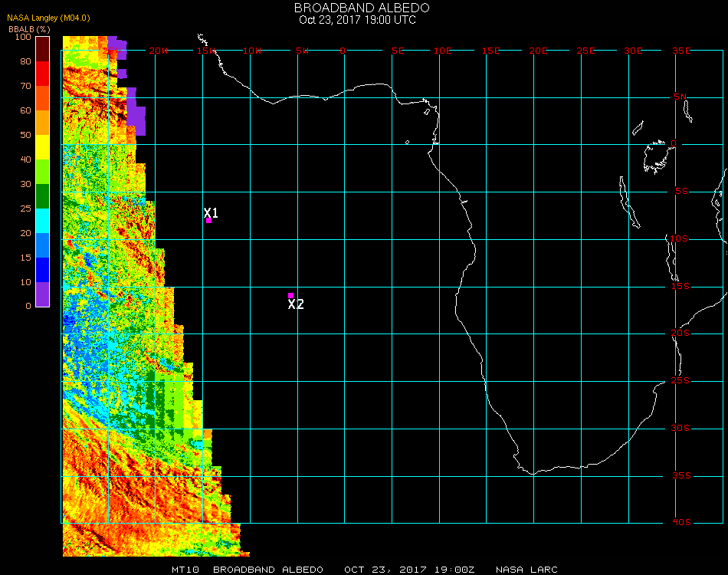Screen dimensions: 728x575
Task: Click the date 'Oct 23, 2017 19:00 UTC'
Action: pyautogui.click(x=358, y=20)
